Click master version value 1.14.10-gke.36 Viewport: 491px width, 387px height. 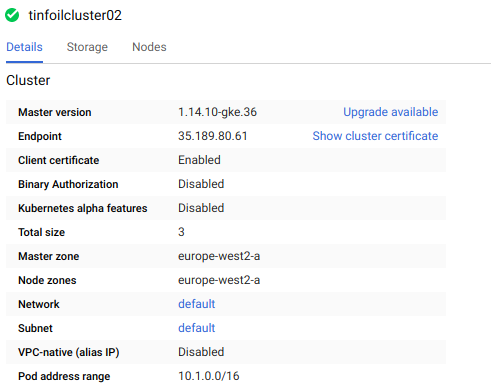[x=217, y=112]
